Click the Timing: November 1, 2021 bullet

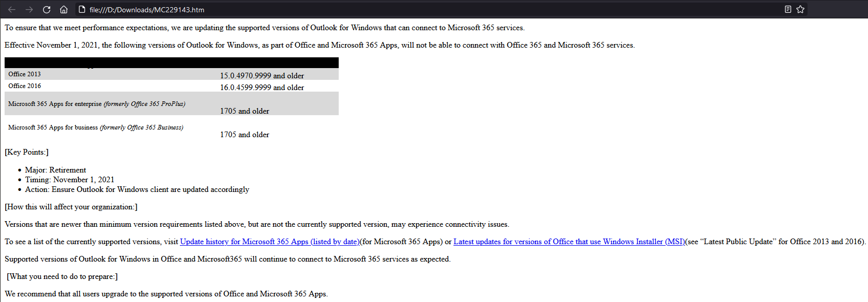(x=70, y=180)
